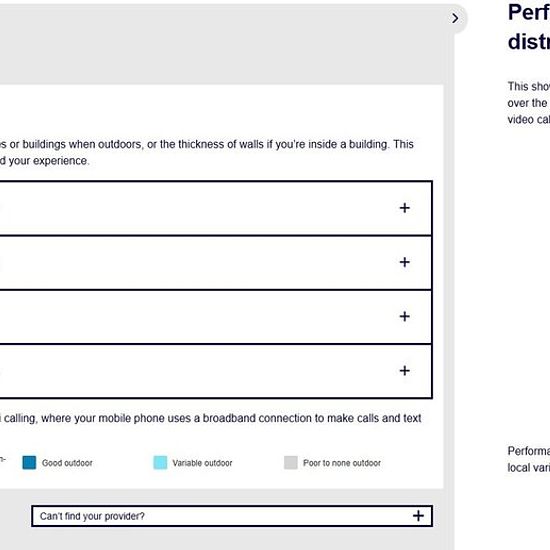
Task: Click the light blue Variable outdoor swatch
Action: pos(160,463)
